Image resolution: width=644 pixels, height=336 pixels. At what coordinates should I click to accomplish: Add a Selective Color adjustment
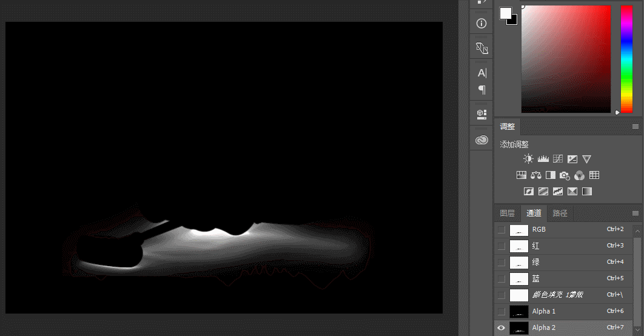572,192
